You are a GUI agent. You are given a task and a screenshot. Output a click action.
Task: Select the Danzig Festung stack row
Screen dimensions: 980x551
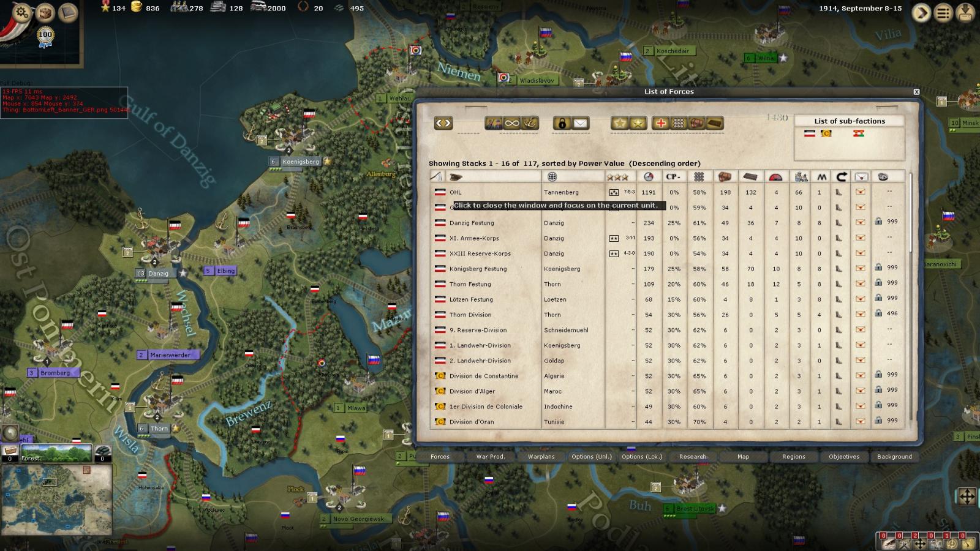472,223
